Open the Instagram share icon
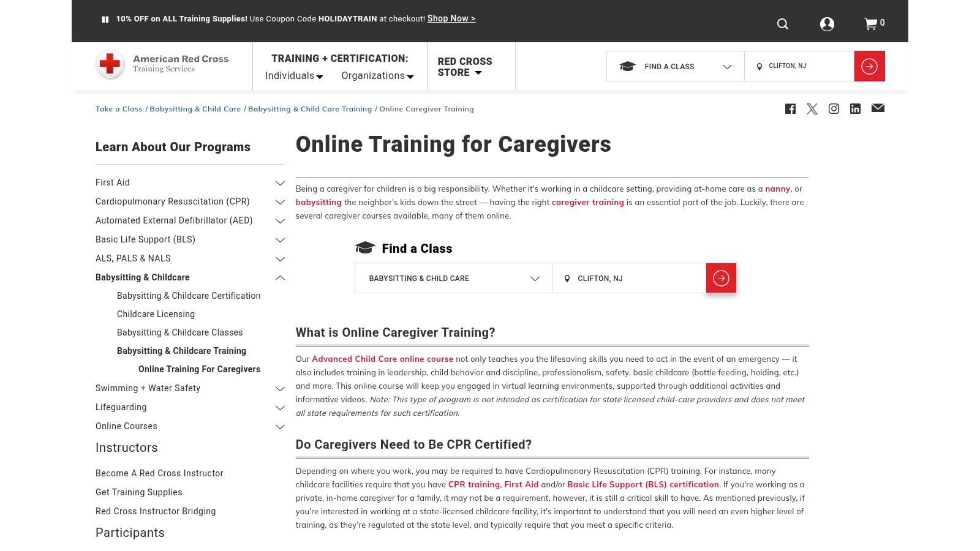The width and height of the screenshot is (980, 551). pyautogui.click(x=834, y=109)
